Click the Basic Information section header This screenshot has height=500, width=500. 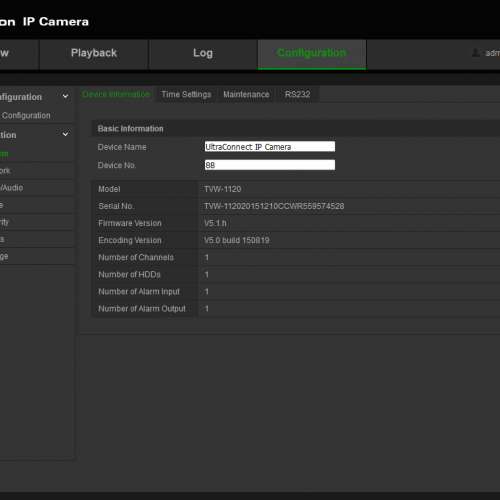[x=131, y=129]
